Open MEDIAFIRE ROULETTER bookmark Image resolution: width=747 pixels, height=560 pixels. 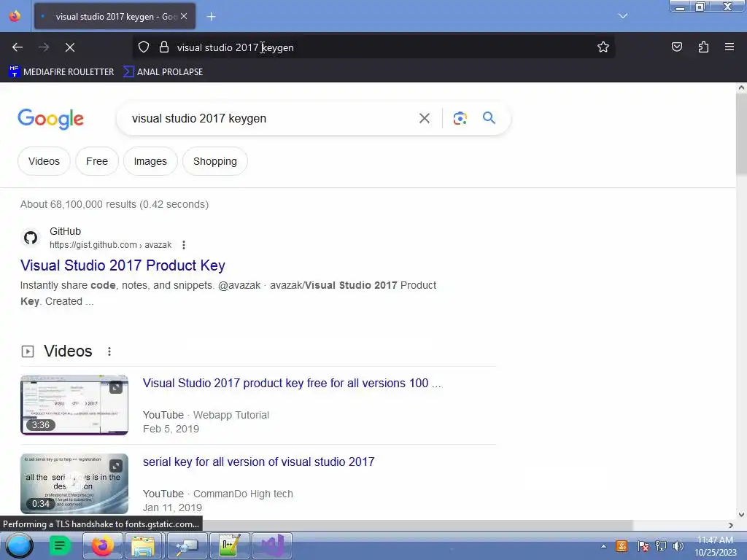point(61,72)
